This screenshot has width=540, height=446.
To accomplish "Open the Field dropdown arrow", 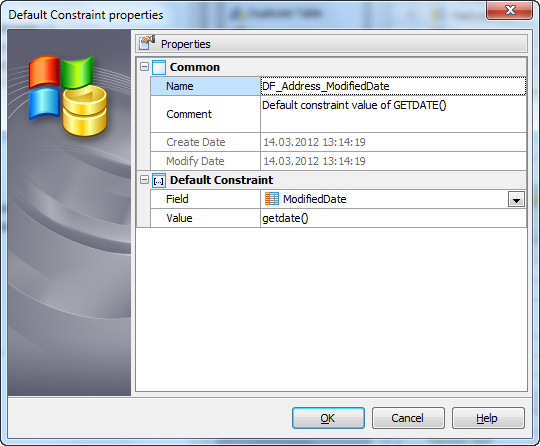I will (516, 199).
